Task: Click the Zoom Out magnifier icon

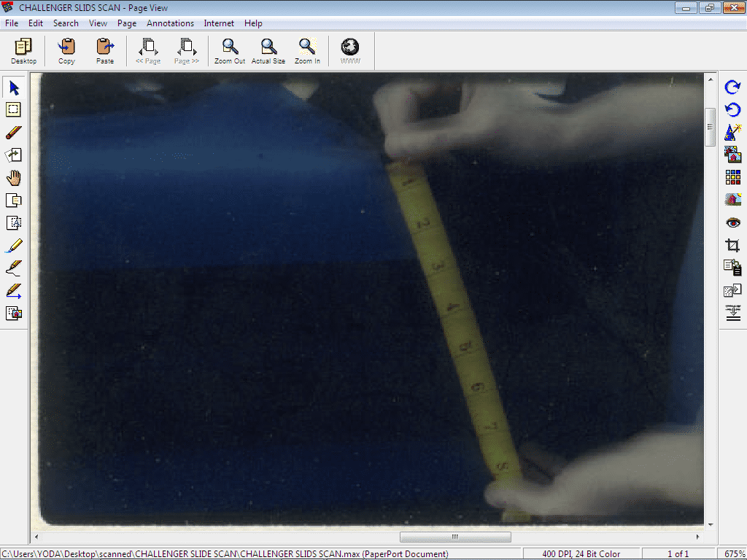Action: [x=230, y=51]
